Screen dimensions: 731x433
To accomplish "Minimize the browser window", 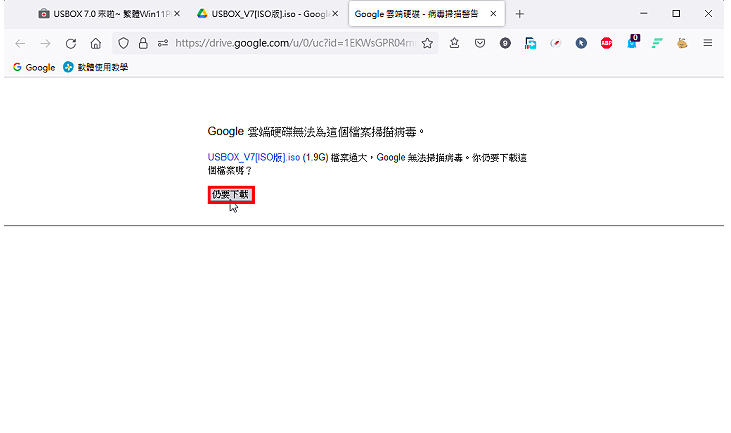I will coord(644,14).
